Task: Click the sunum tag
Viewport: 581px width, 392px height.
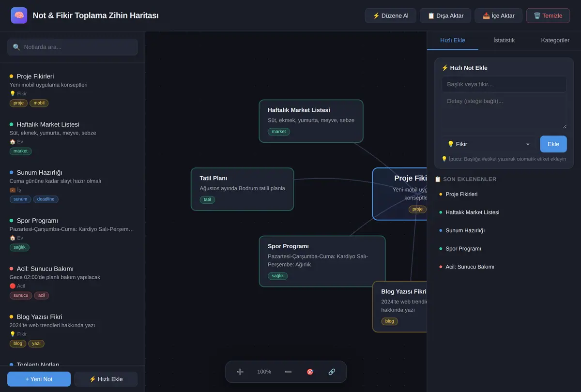Action: click(x=20, y=199)
